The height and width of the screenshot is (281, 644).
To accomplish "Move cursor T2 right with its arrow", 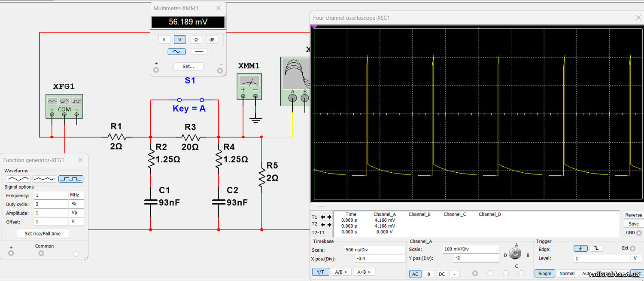I will [329, 224].
